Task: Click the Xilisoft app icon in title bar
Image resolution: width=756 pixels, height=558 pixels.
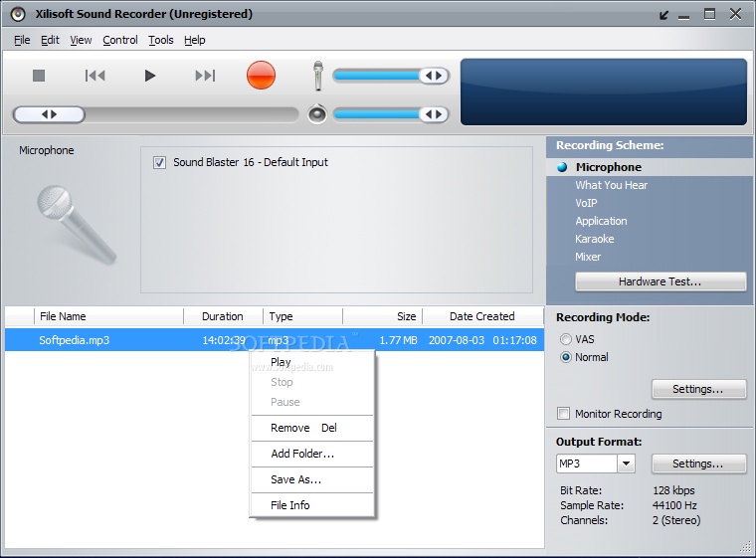Action: 18,14
